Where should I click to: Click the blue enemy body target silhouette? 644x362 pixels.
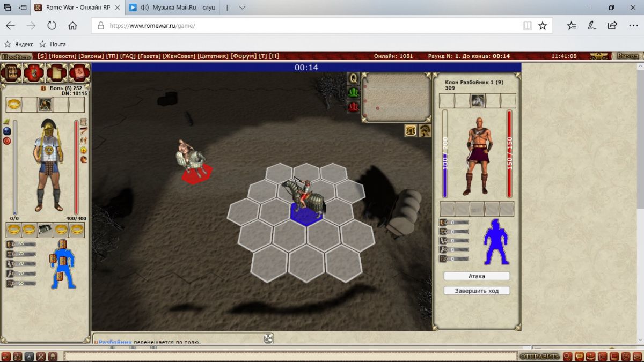[496, 241]
